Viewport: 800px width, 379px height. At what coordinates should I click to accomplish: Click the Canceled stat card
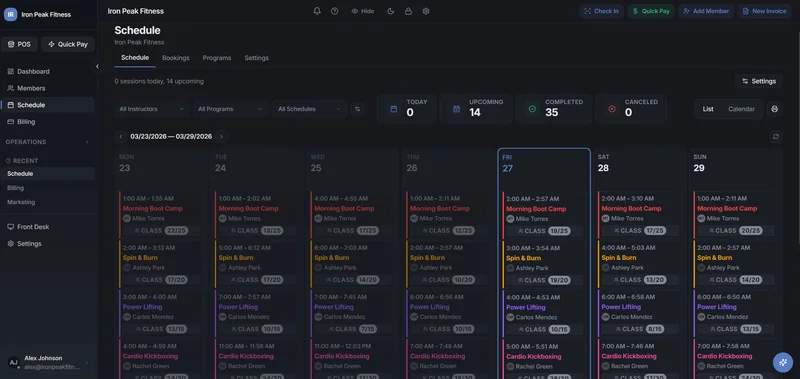pos(631,109)
